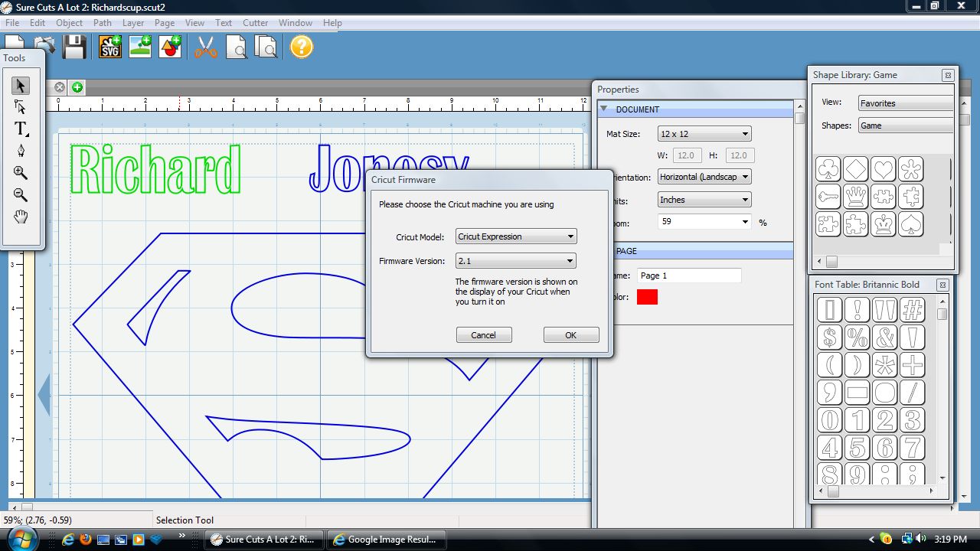Insert the key shape
Screen dimensions: 980x551
(828, 197)
